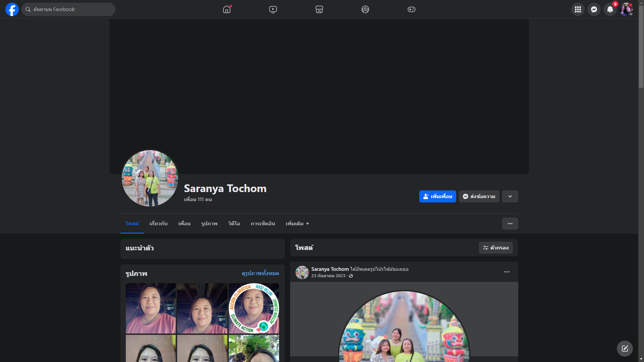
Task: Go to the Home feed icon
Action: [x=227, y=9]
